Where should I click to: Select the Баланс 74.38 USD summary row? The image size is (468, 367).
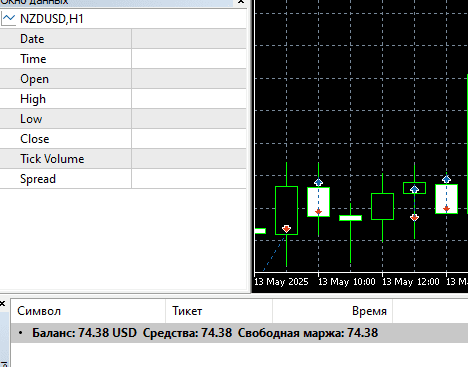(239, 333)
